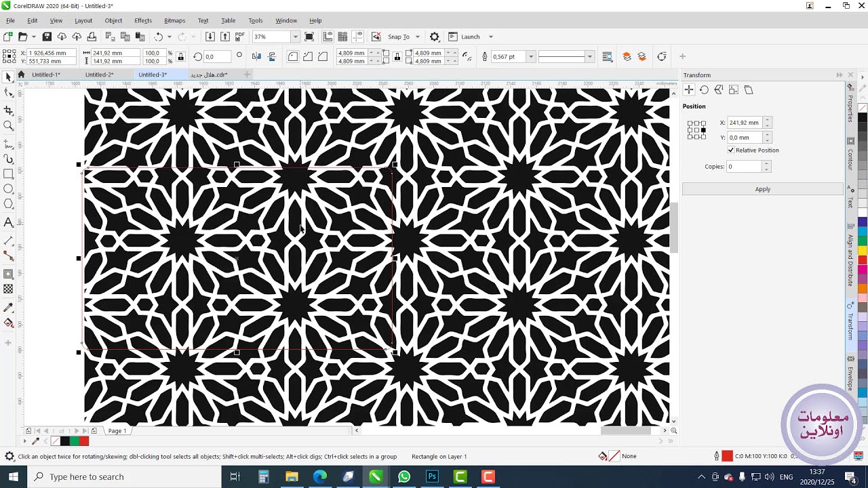Select the Interactive Fill tool
868x488 pixels.
click(8, 323)
